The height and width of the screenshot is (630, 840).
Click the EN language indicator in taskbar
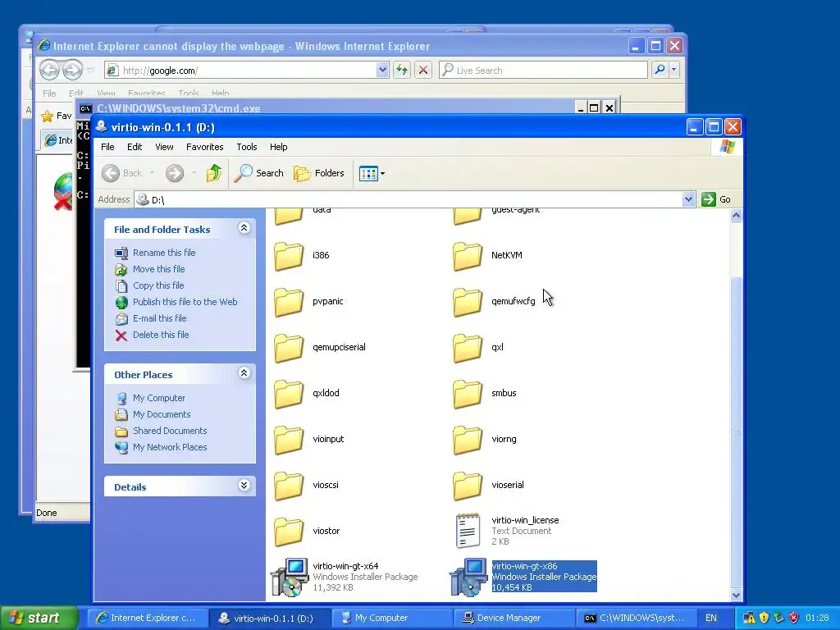click(x=711, y=618)
